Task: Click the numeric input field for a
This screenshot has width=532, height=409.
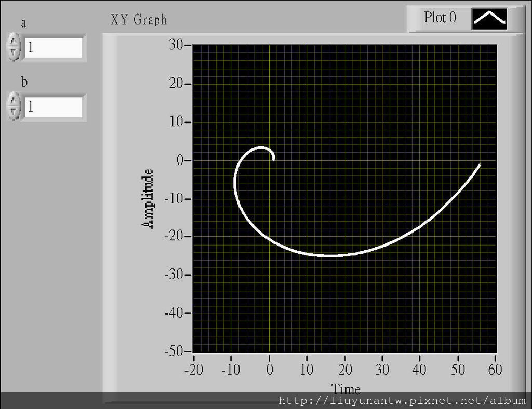Action: click(x=54, y=47)
